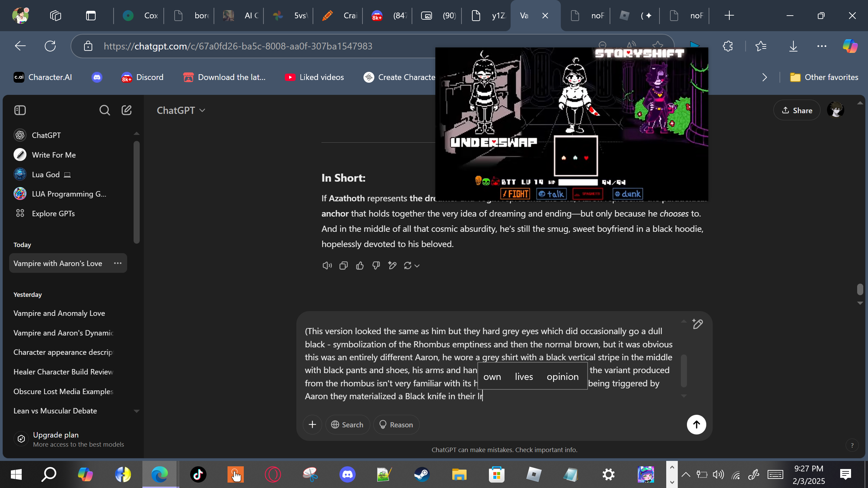Refresh the current page
The height and width of the screenshot is (488, 868).
coord(50,46)
